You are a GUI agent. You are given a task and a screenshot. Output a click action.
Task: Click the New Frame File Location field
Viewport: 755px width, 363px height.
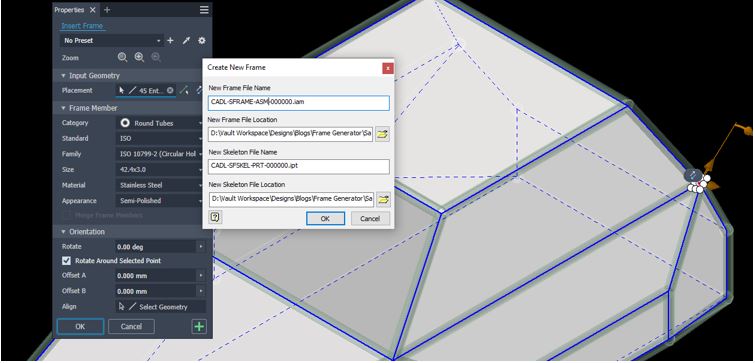(x=291, y=134)
